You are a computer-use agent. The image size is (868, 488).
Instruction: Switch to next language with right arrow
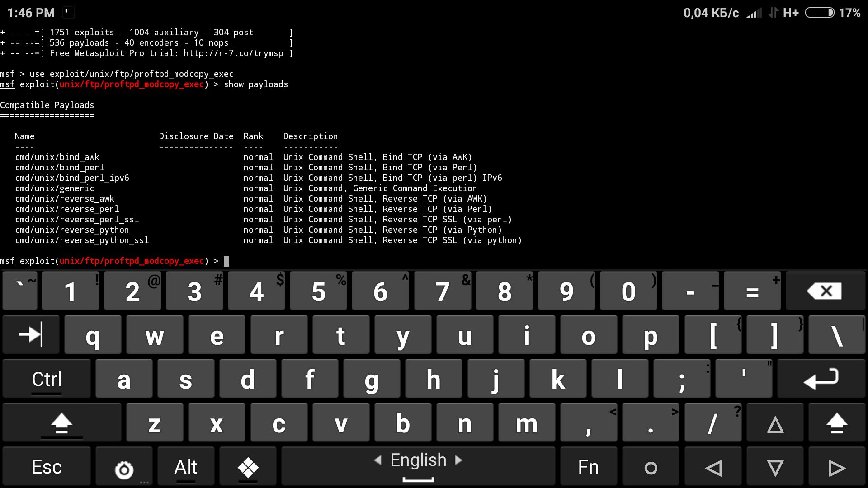[459, 460]
